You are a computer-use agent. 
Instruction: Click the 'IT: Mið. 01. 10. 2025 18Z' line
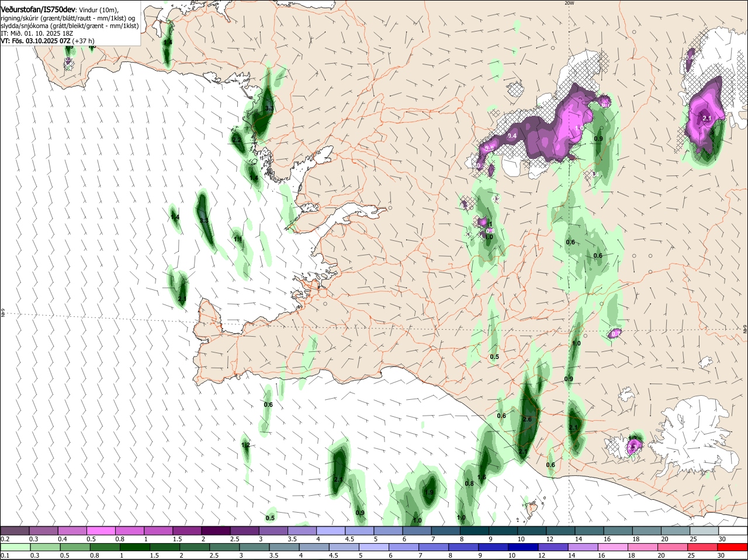pyautogui.click(x=37, y=33)
